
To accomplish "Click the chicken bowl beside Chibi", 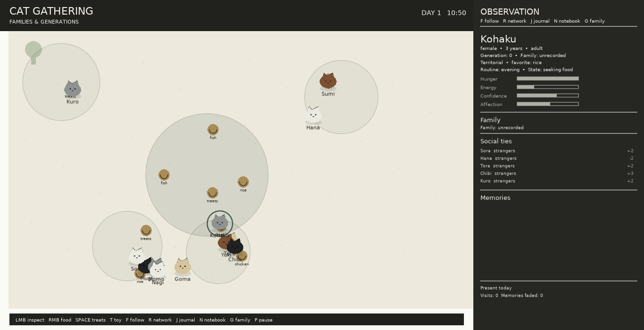I will pos(242,256).
